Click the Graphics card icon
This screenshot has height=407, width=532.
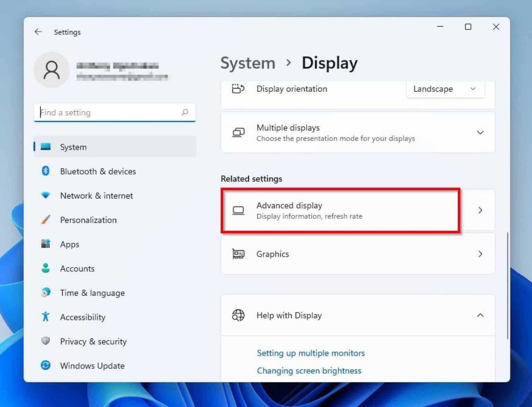point(238,254)
